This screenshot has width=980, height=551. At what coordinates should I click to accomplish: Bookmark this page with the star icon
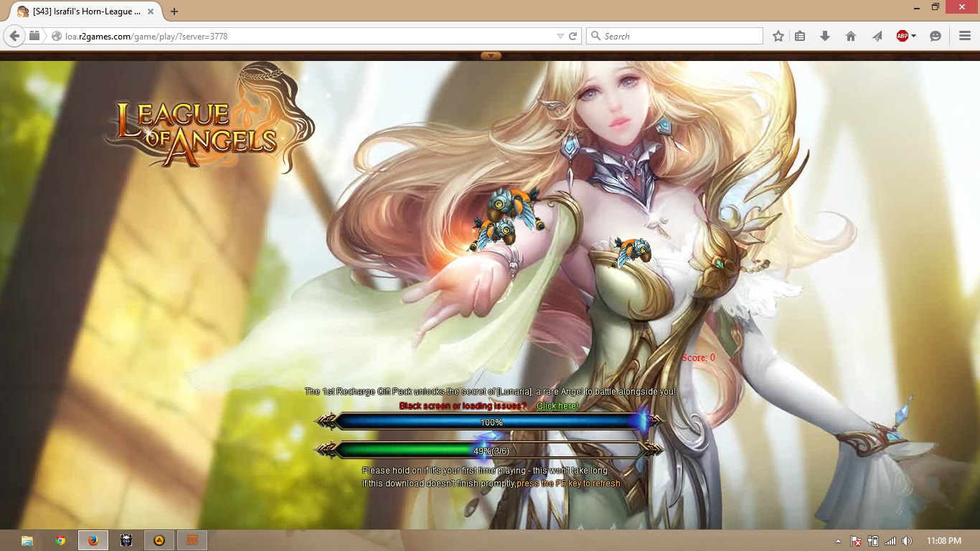tap(778, 36)
